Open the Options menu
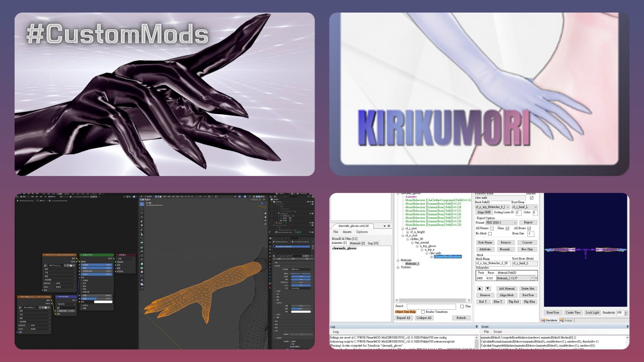 click(362, 232)
